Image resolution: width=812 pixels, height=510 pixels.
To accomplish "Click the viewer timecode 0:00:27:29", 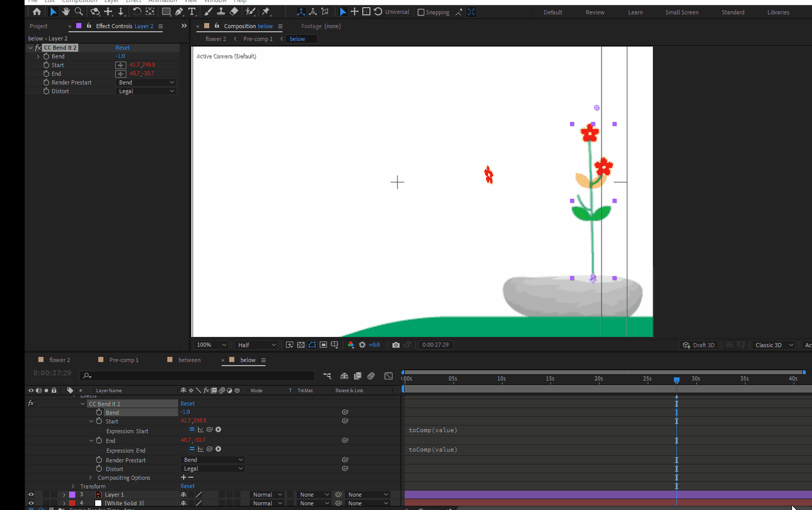I will pyautogui.click(x=435, y=345).
